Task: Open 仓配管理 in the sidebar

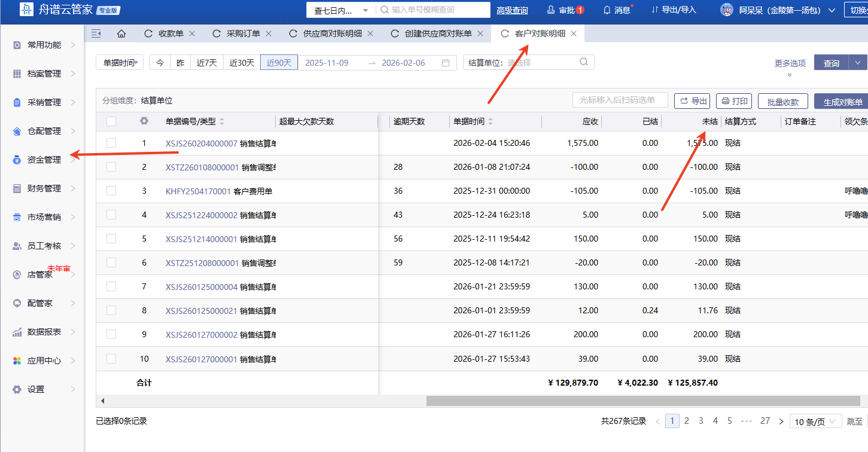Action: 44,131
